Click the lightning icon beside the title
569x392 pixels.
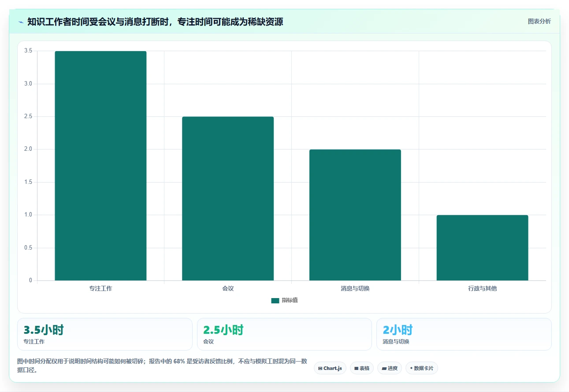coord(21,22)
